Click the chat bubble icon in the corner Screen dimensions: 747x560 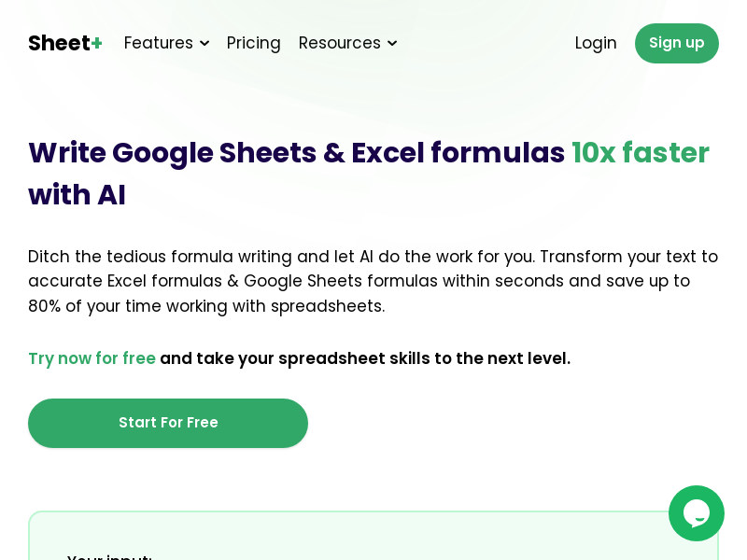coord(697,513)
